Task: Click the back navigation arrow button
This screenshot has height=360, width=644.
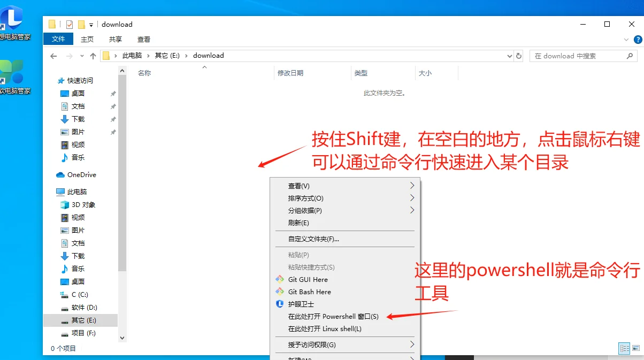Action: coord(53,56)
